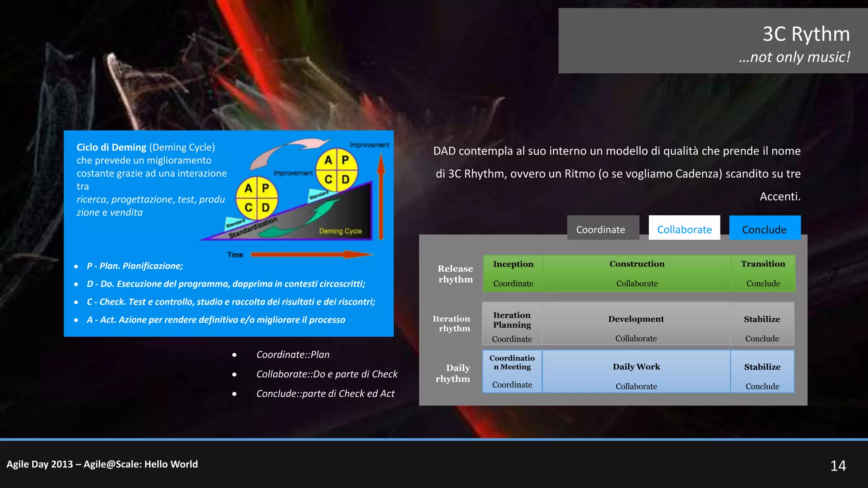868x488 pixels.
Task: Click the Development cell in Iteration rhythm
Action: pos(636,324)
